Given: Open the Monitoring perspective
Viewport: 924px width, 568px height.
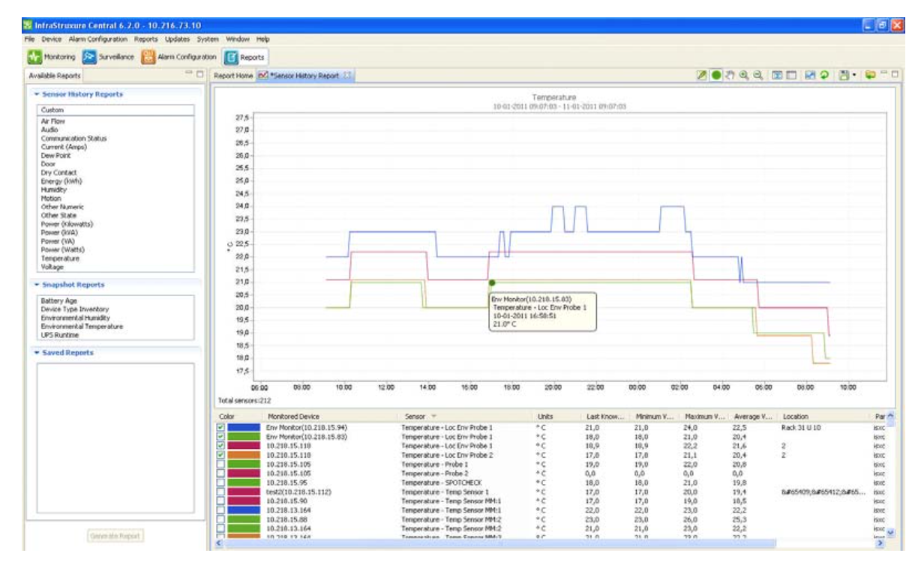Looking at the screenshot, I should pyautogui.click(x=52, y=56).
